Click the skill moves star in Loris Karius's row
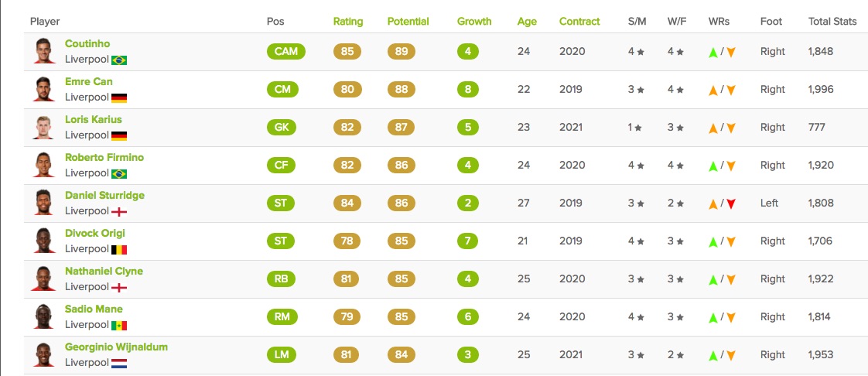The width and height of the screenshot is (868, 376). coord(638,128)
